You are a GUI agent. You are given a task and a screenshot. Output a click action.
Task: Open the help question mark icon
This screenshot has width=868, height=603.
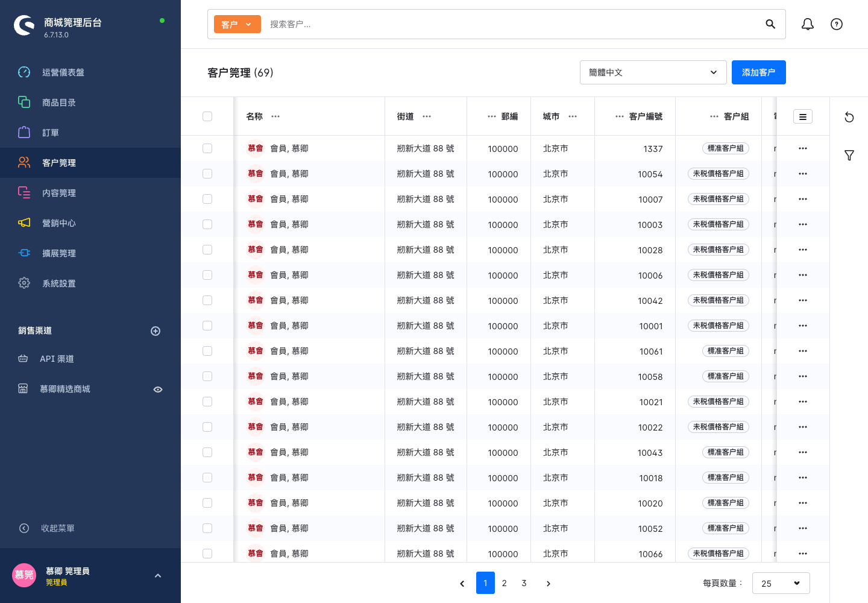coord(837,24)
